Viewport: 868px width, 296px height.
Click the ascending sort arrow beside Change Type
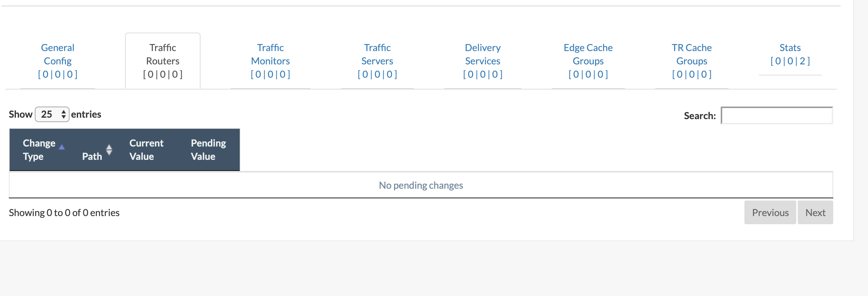62,147
